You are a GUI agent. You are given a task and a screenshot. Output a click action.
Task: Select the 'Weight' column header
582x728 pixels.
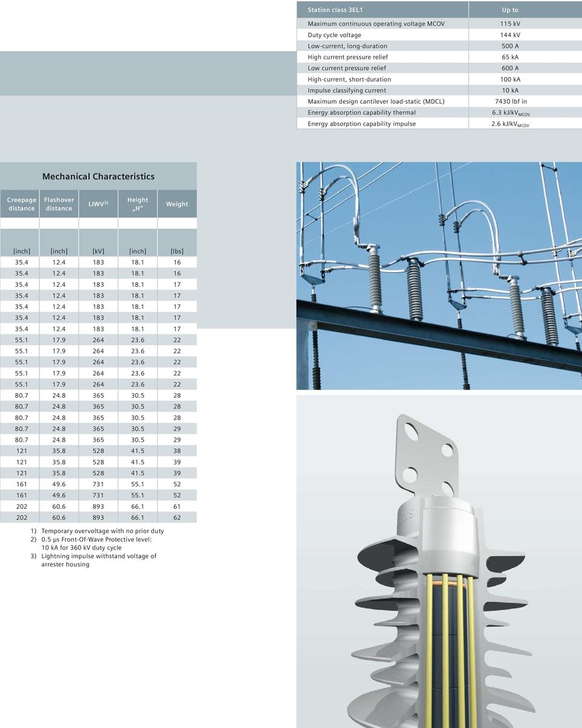[177, 204]
